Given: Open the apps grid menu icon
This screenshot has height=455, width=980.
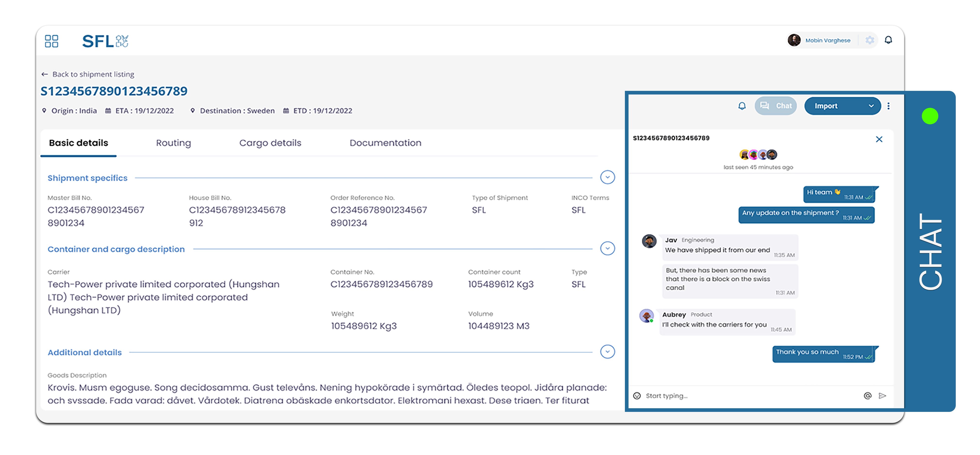Looking at the screenshot, I should pyautogui.click(x=51, y=41).
